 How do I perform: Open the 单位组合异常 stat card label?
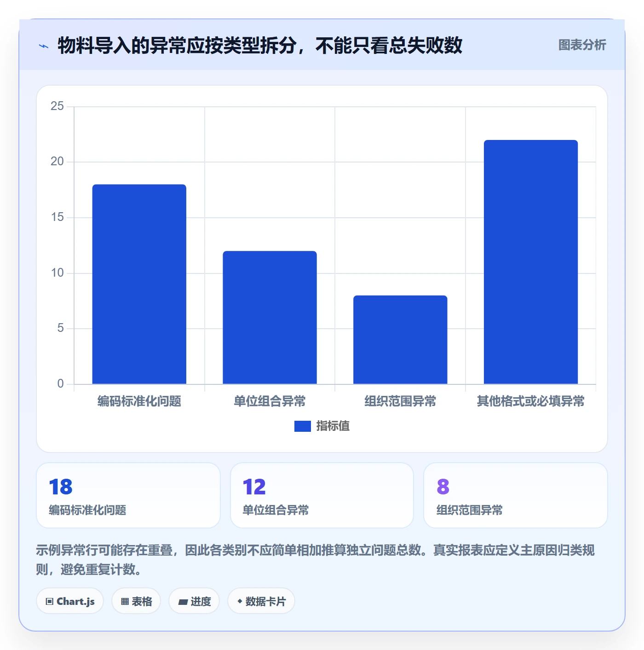(x=276, y=510)
